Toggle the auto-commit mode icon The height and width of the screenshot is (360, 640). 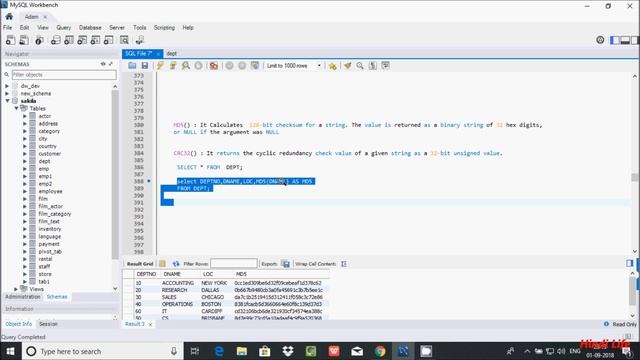pyautogui.click(x=255, y=66)
